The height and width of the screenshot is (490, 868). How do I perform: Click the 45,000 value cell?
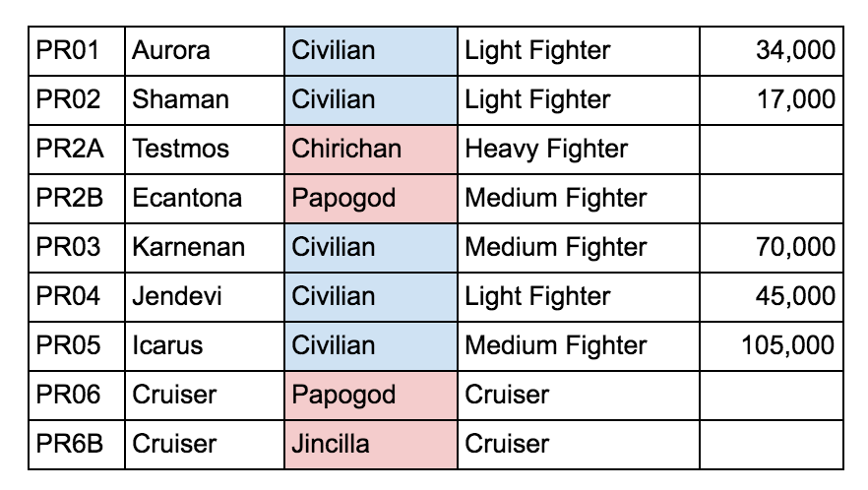coord(772,296)
